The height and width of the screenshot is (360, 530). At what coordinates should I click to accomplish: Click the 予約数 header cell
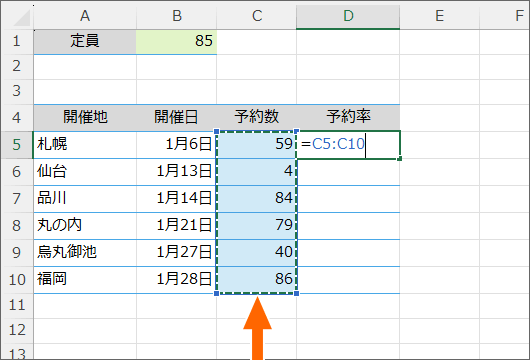tap(257, 118)
